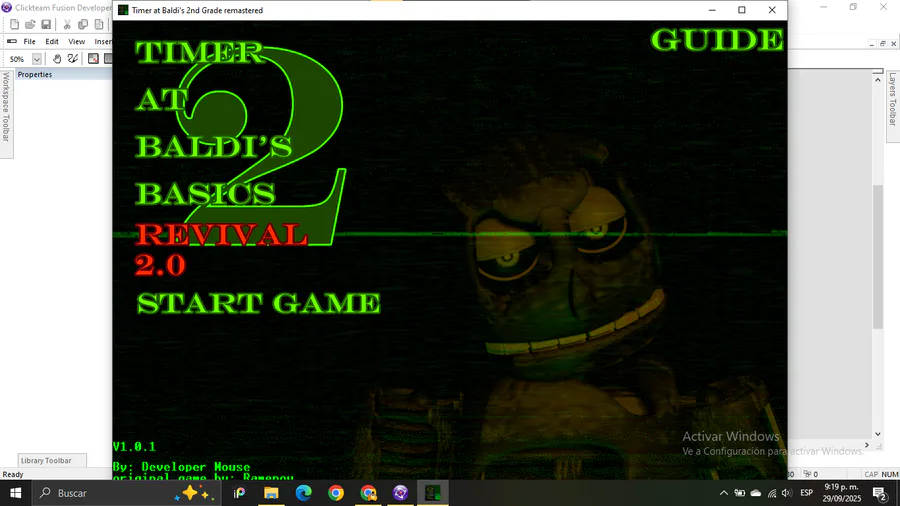Click the ESP language indicator
Image resolution: width=900 pixels, height=506 pixels.
(x=806, y=493)
